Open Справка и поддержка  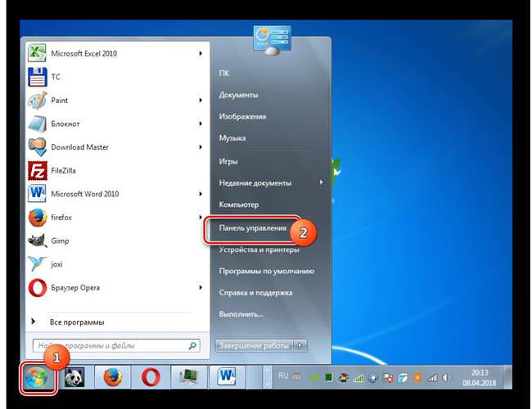click(256, 293)
